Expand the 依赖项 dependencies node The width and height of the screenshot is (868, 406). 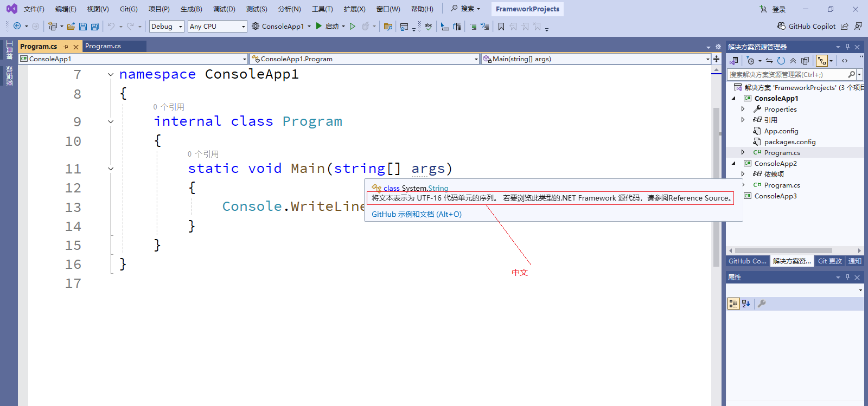point(743,174)
